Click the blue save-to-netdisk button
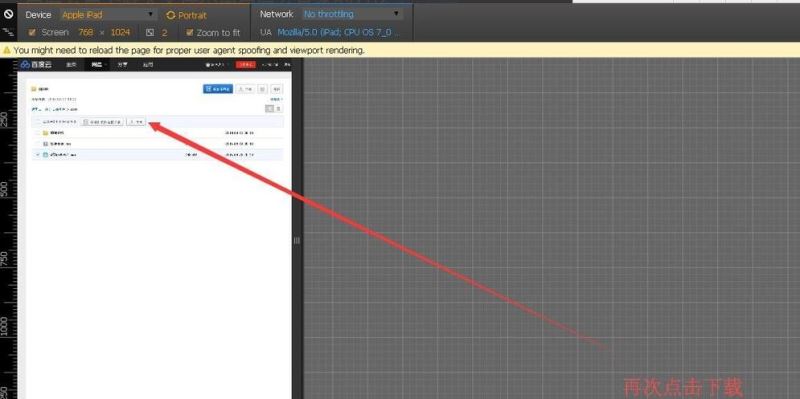Image resolution: width=800 pixels, height=399 pixels. pos(218,89)
